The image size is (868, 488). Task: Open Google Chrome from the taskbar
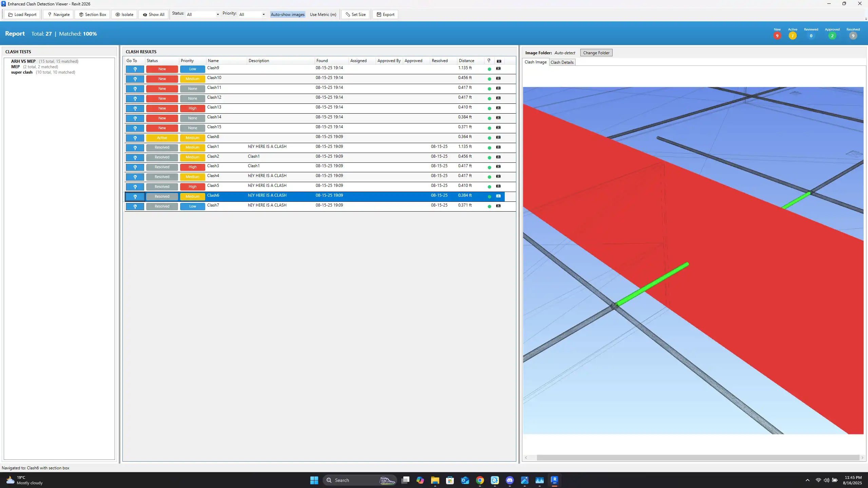(480, 480)
